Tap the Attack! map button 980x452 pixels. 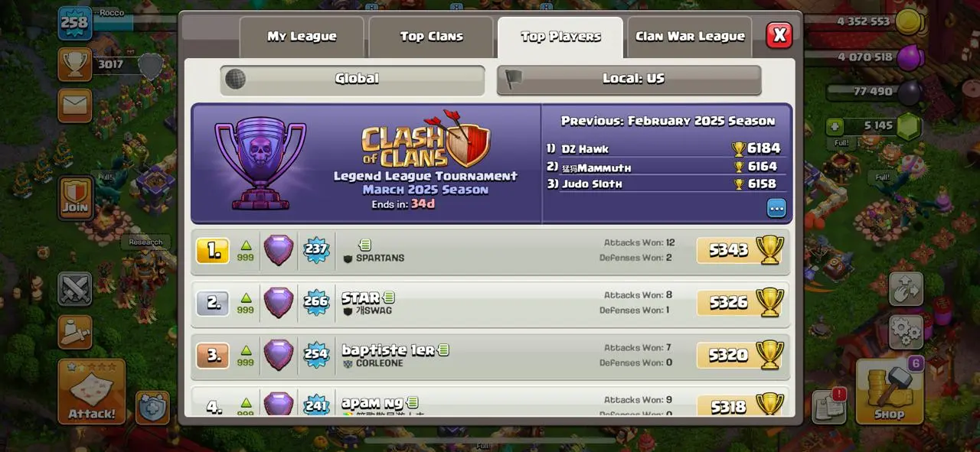pos(92,391)
